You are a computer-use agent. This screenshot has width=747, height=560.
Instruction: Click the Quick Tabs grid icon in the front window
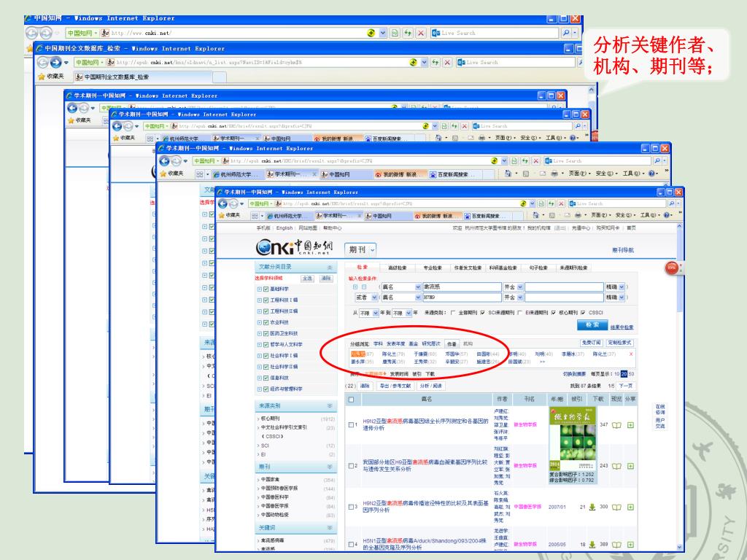(255, 216)
